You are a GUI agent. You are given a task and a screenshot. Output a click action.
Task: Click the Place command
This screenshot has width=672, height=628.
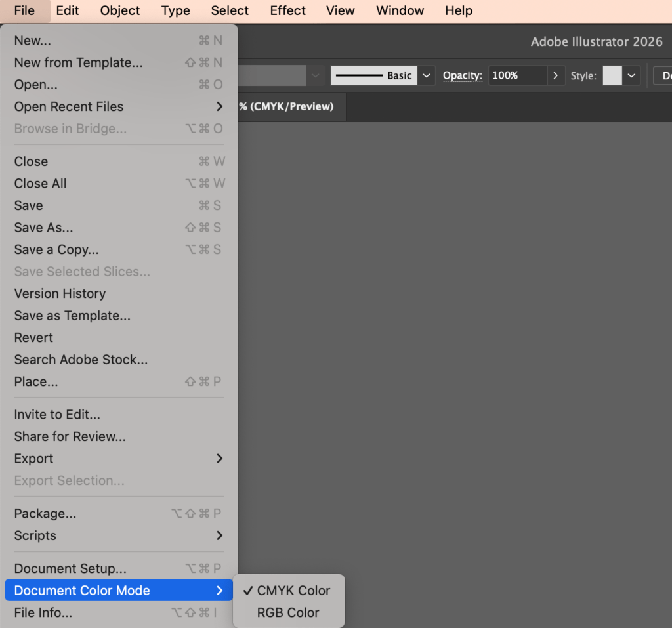click(36, 381)
